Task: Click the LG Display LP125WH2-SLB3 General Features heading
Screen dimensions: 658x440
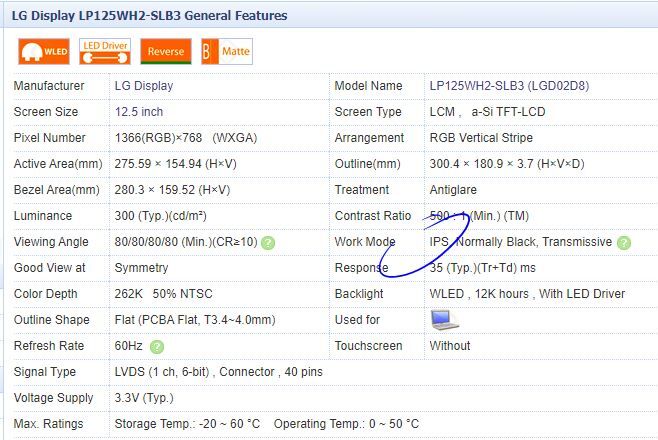Action: click(x=149, y=16)
